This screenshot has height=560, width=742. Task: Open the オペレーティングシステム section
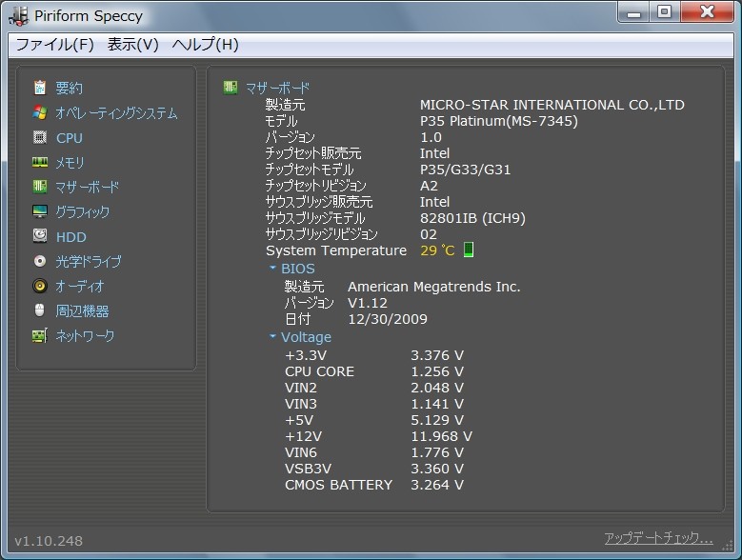point(116,113)
